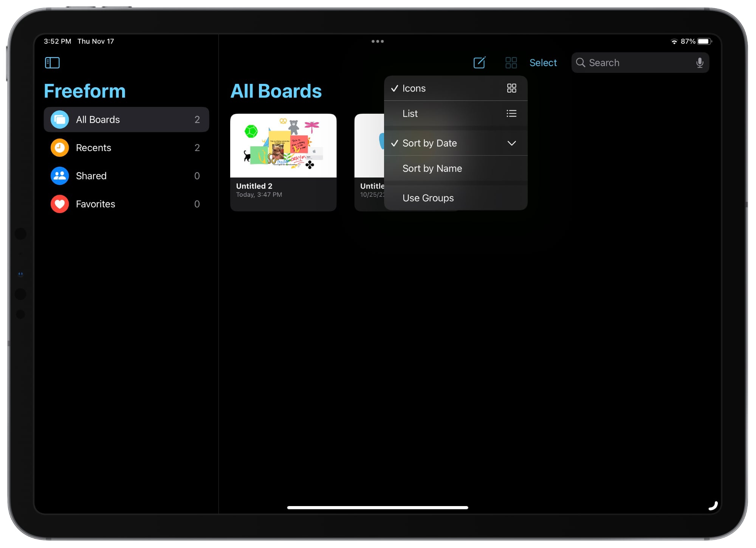Click the Favorites heart icon
This screenshot has height=548, width=756.
[60, 204]
